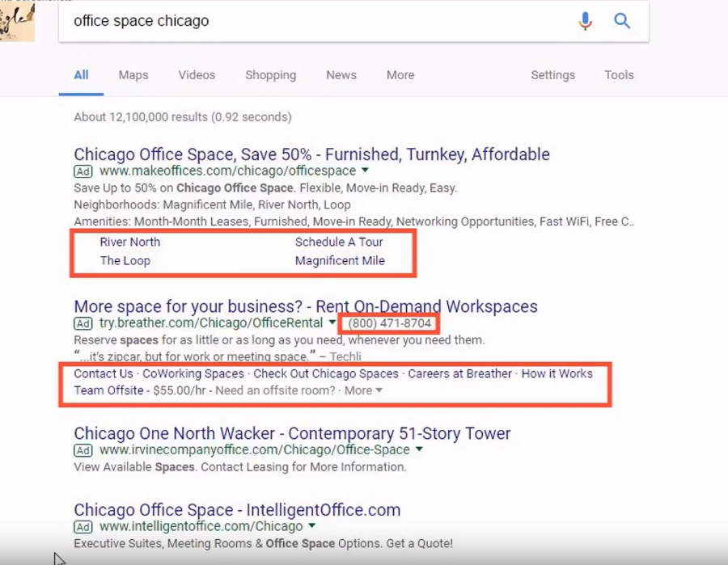Screen dimensions: 728x565
Task: Expand the makeoffices.com ad URL dropdown arrow
Action: 366,171
